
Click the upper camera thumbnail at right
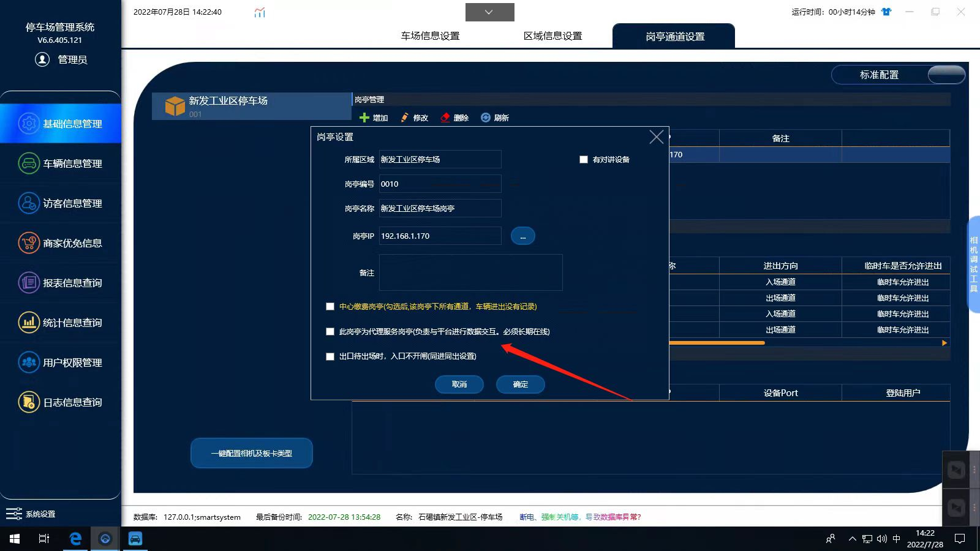coord(956,470)
